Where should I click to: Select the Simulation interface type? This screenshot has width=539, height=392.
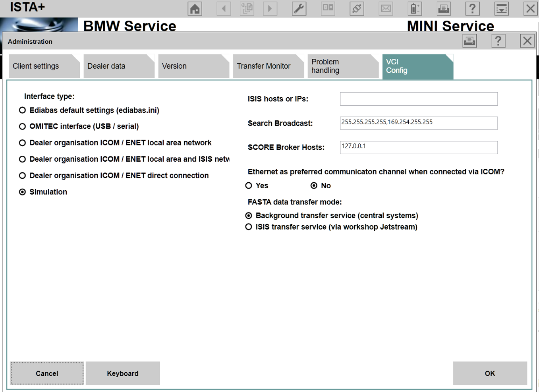43,192
